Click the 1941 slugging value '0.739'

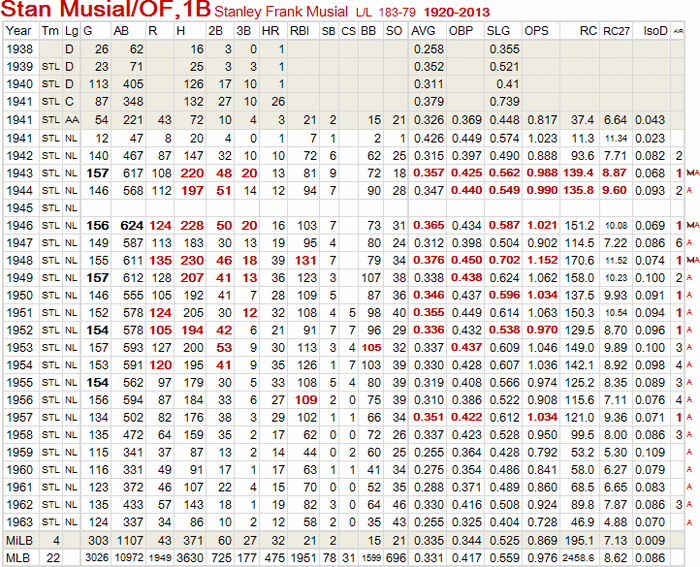point(504,101)
